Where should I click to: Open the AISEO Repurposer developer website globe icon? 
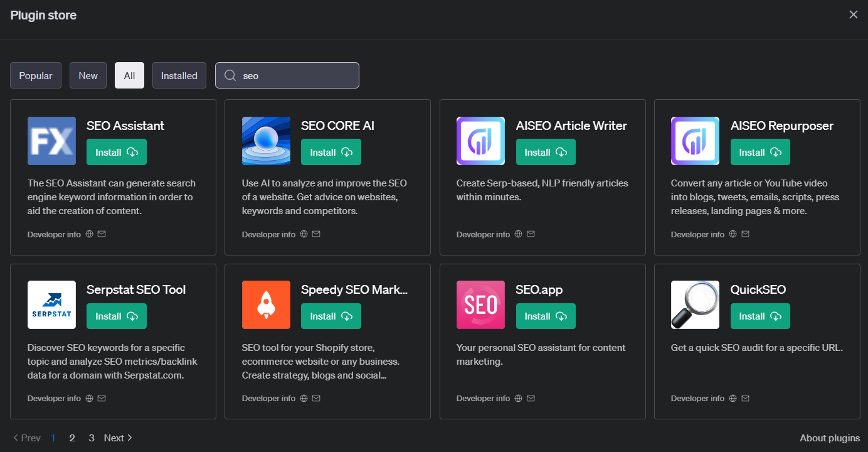733,234
